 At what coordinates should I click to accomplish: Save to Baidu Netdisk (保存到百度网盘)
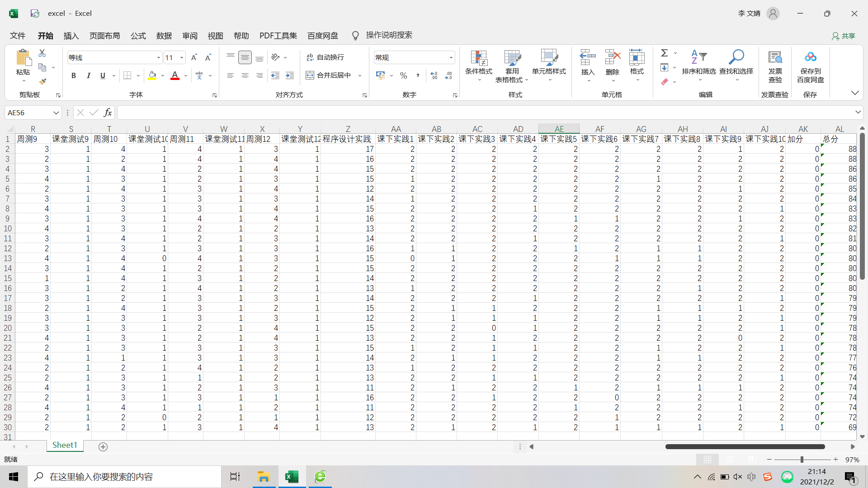click(810, 66)
